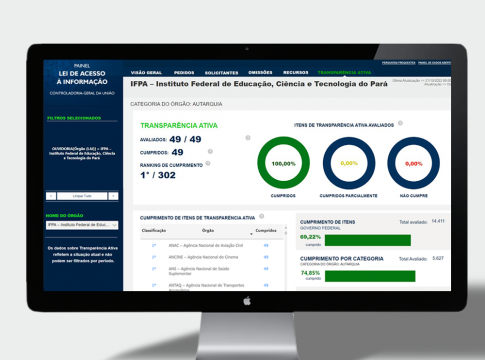Click the 49 value in the ANAC row
The width and height of the screenshot is (485, 360).
tap(266, 246)
